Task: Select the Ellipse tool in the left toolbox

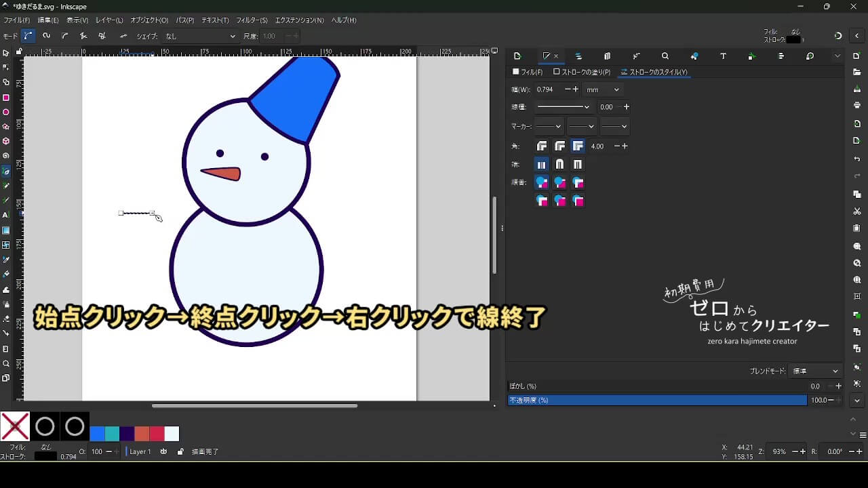Action: point(6,113)
